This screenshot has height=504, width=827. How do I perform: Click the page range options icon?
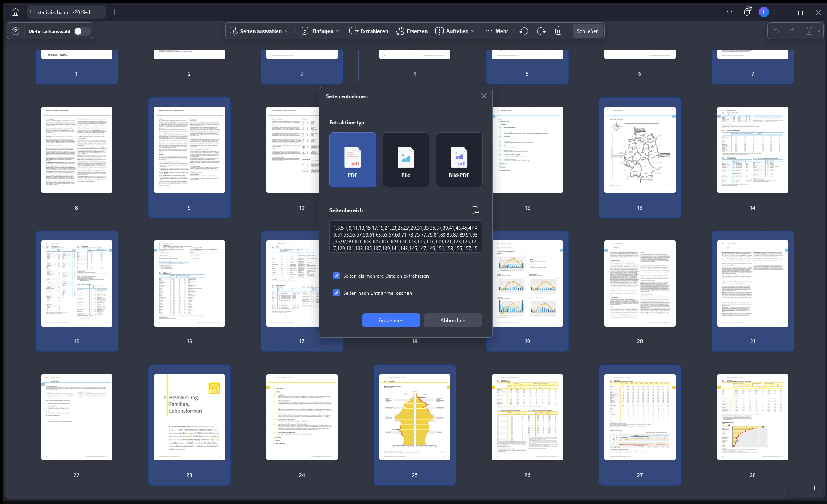click(x=475, y=210)
